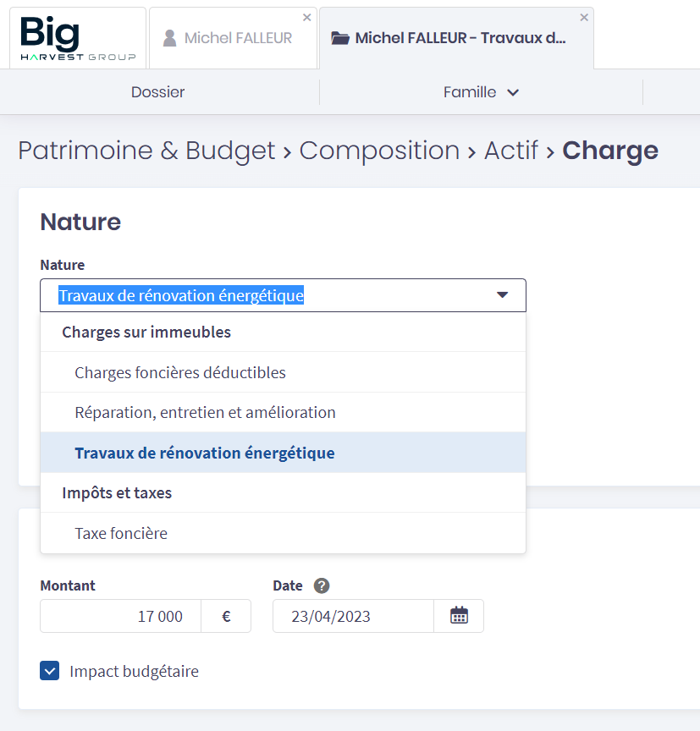Switch to the Michel FALLEUR tab

[238, 38]
